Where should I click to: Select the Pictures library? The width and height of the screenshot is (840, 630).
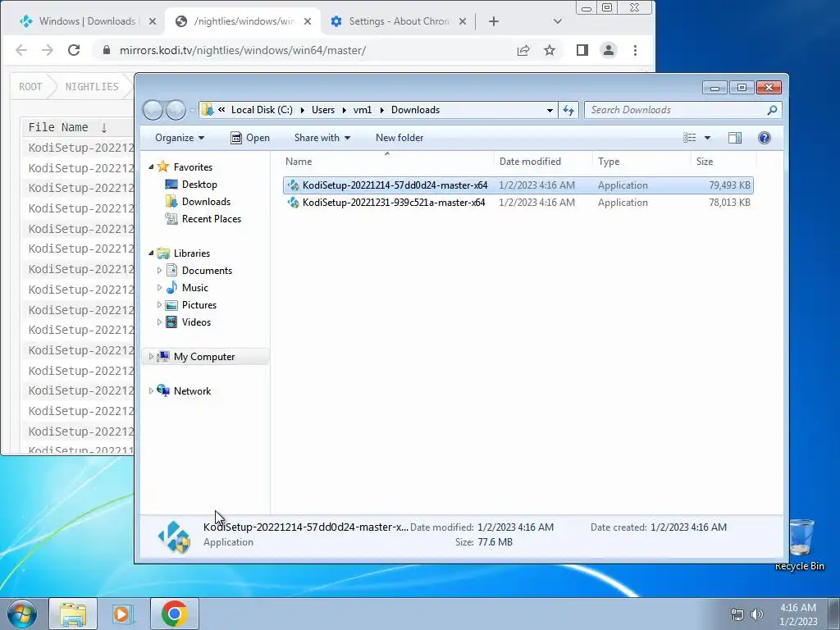click(x=199, y=305)
